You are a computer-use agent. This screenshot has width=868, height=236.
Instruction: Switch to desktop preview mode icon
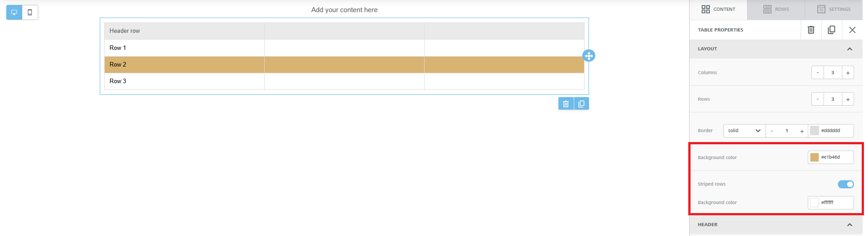tap(14, 12)
